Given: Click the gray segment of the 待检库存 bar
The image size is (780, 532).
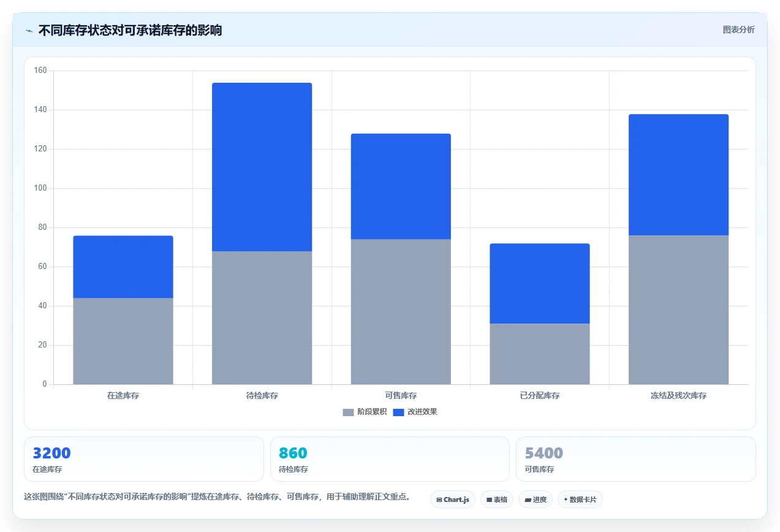Looking at the screenshot, I should click(262, 317).
